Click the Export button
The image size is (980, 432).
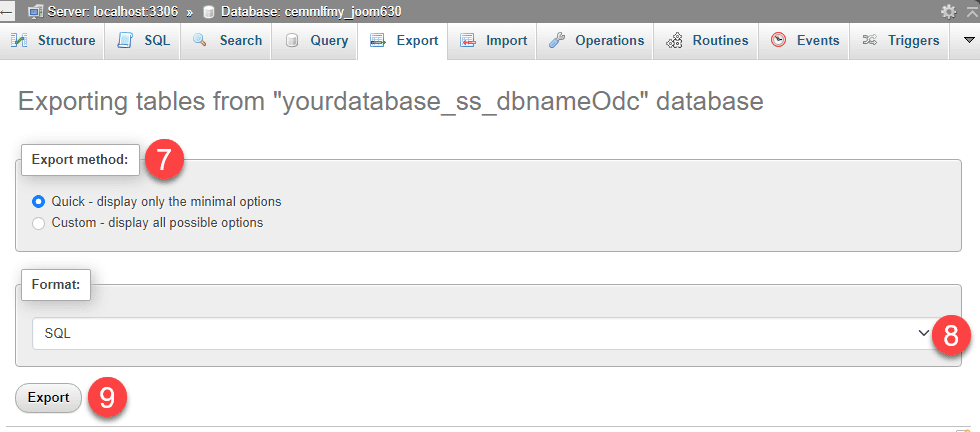(48, 398)
